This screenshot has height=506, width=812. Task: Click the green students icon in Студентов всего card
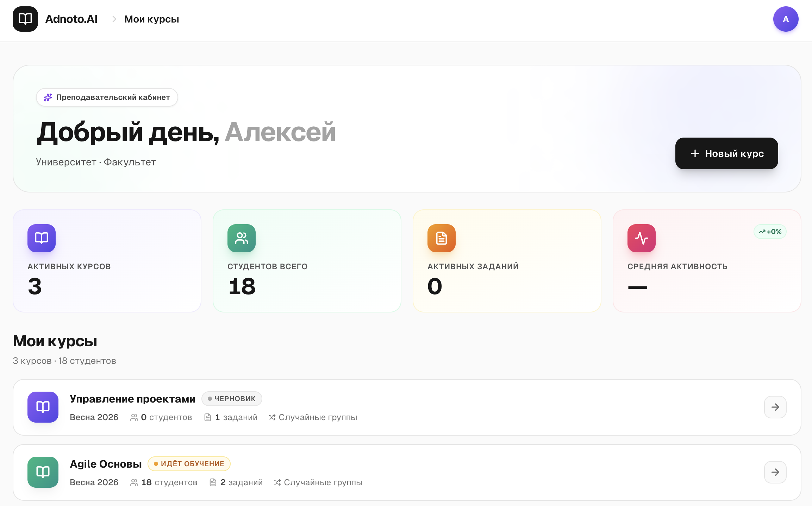[242, 238]
